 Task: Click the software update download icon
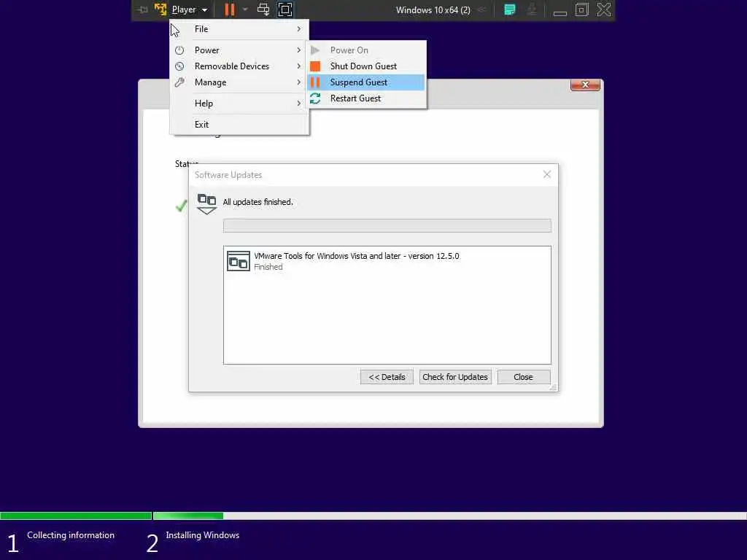206,204
